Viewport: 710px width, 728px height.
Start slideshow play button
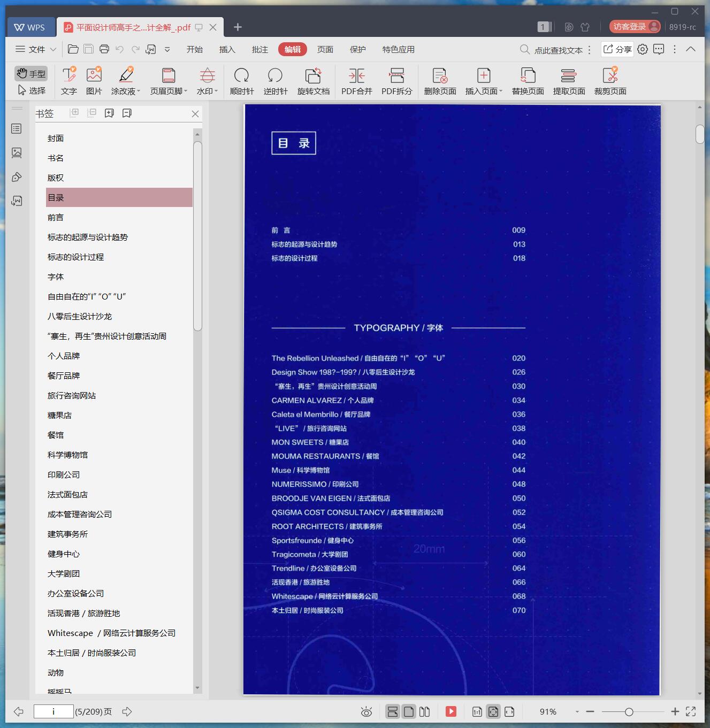click(x=451, y=711)
